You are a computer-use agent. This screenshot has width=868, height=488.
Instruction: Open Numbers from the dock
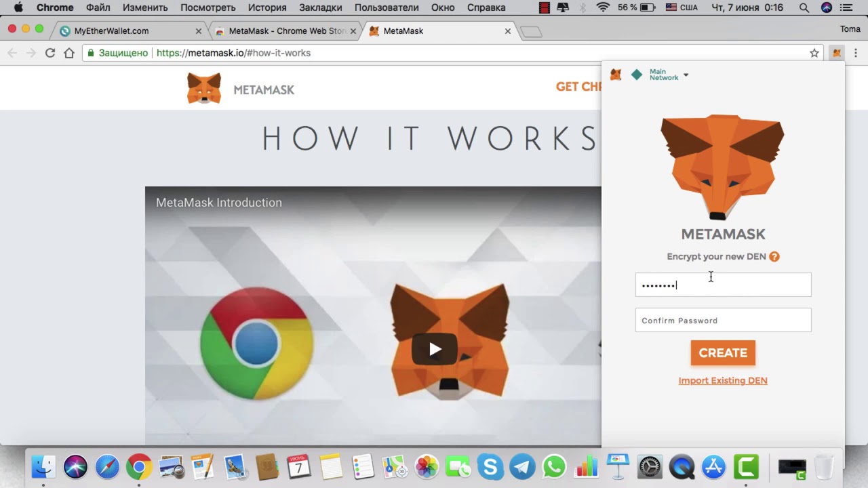pyautogui.click(x=586, y=467)
